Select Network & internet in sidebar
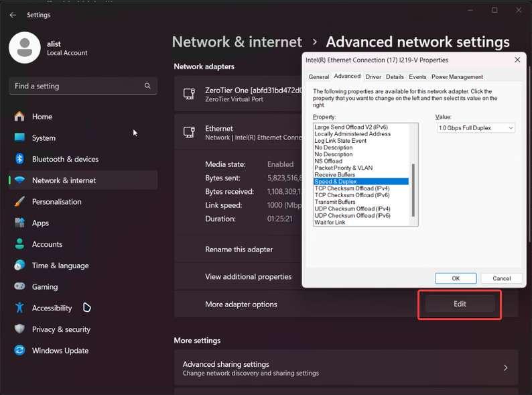Image resolution: width=532 pixels, height=395 pixels. pyautogui.click(x=83, y=180)
